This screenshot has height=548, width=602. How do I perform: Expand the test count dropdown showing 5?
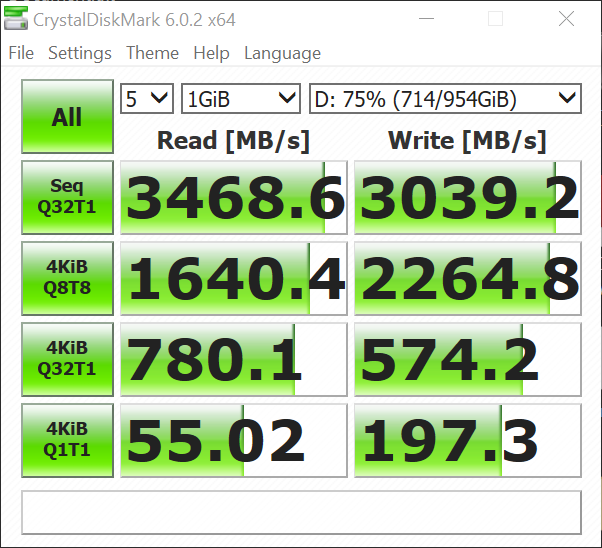pos(147,99)
